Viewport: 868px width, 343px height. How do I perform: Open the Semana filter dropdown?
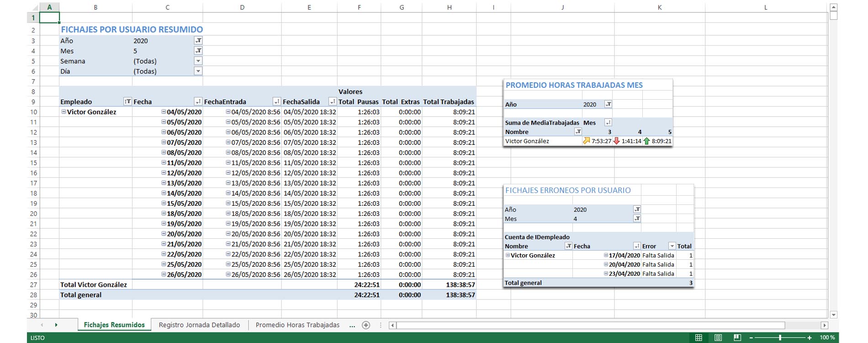coord(198,61)
